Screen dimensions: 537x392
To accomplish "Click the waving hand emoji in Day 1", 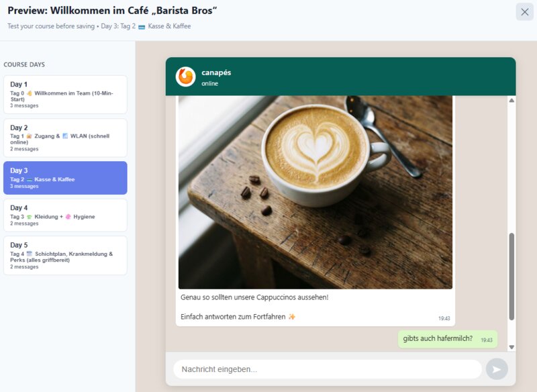I will tap(30, 93).
